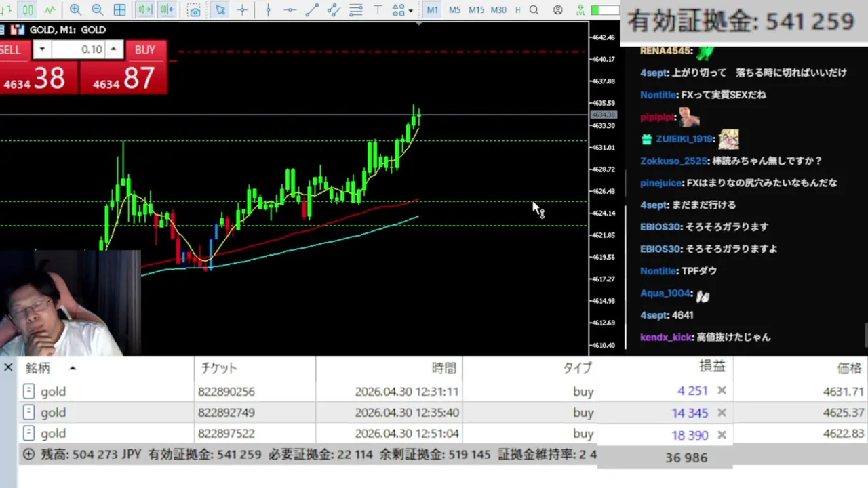The width and height of the screenshot is (868, 488).
Task: Click the chat panel scrollbar
Action: coord(865,335)
